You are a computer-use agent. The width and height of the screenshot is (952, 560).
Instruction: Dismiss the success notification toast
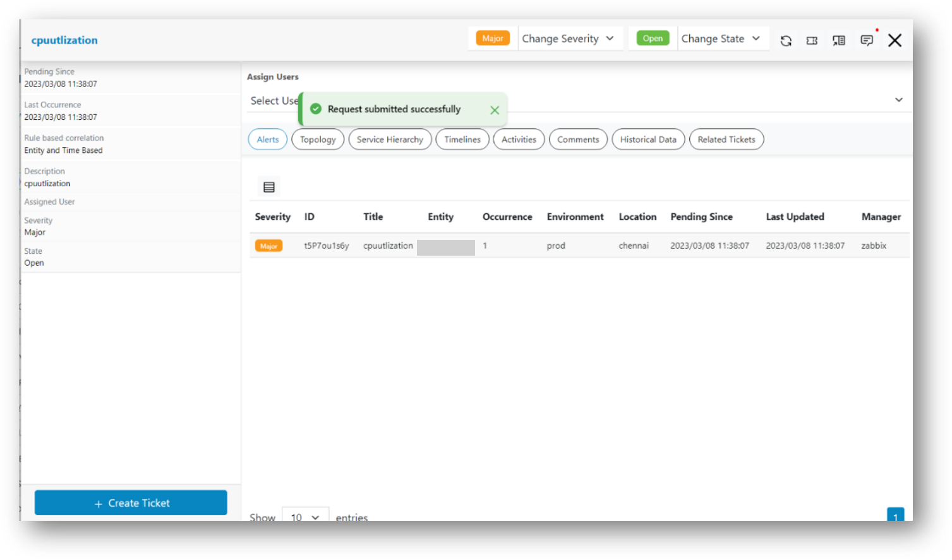(x=495, y=110)
